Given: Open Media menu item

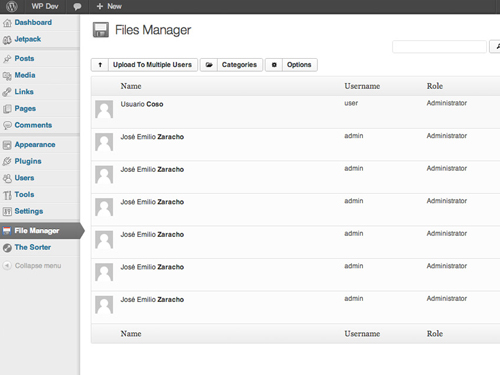Looking at the screenshot, I should 25,75.
